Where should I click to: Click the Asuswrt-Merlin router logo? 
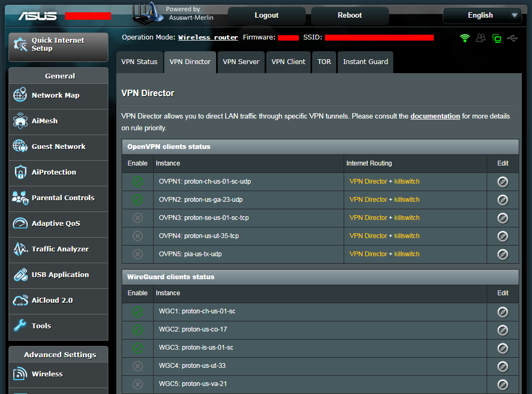147,13
